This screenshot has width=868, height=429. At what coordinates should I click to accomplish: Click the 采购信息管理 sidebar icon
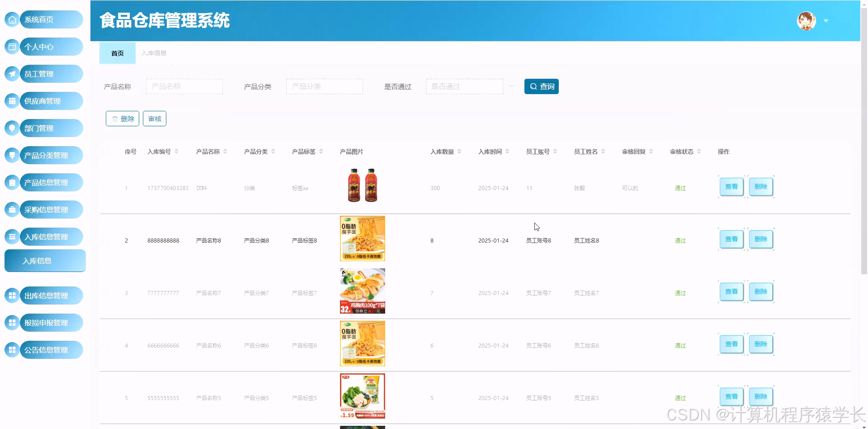click(12, 209)
